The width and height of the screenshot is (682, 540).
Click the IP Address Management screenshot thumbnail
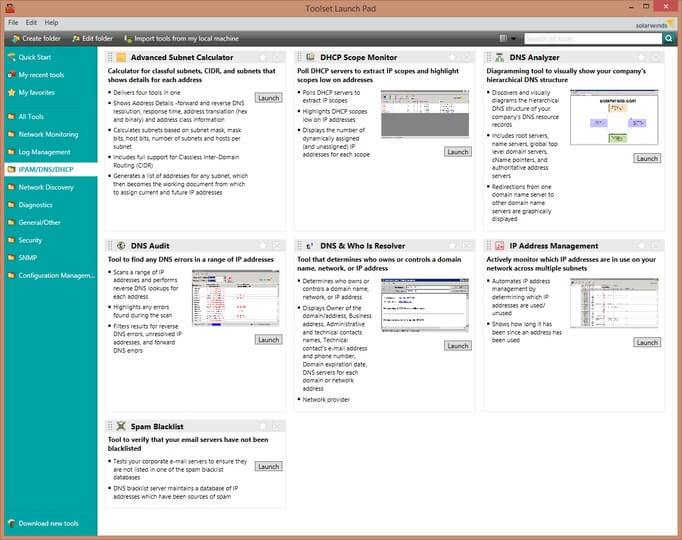614,303
